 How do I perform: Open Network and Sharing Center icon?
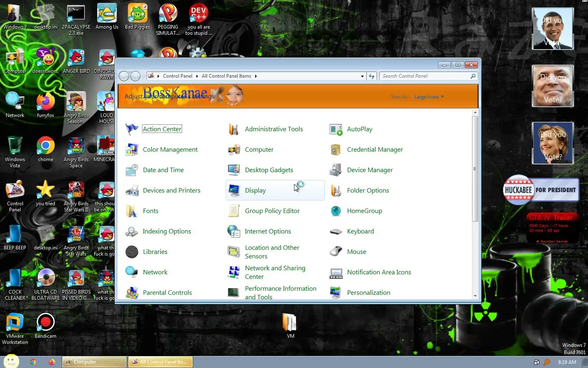coord(234,272)
